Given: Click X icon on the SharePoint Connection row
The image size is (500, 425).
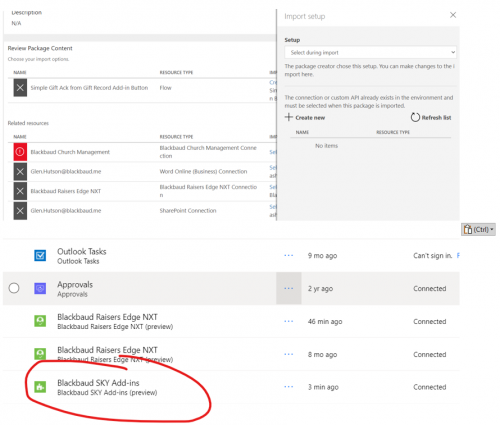Looking at the screenshot, I should 20,211.
